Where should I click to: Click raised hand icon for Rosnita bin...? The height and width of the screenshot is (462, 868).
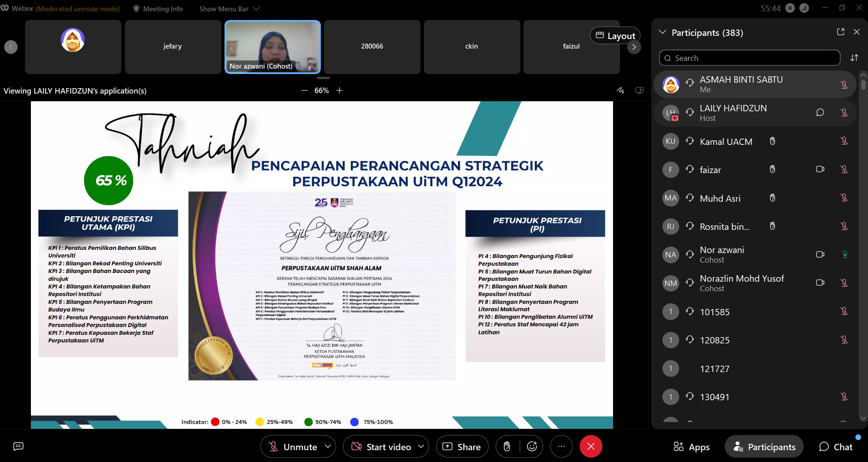coord(772,226)
